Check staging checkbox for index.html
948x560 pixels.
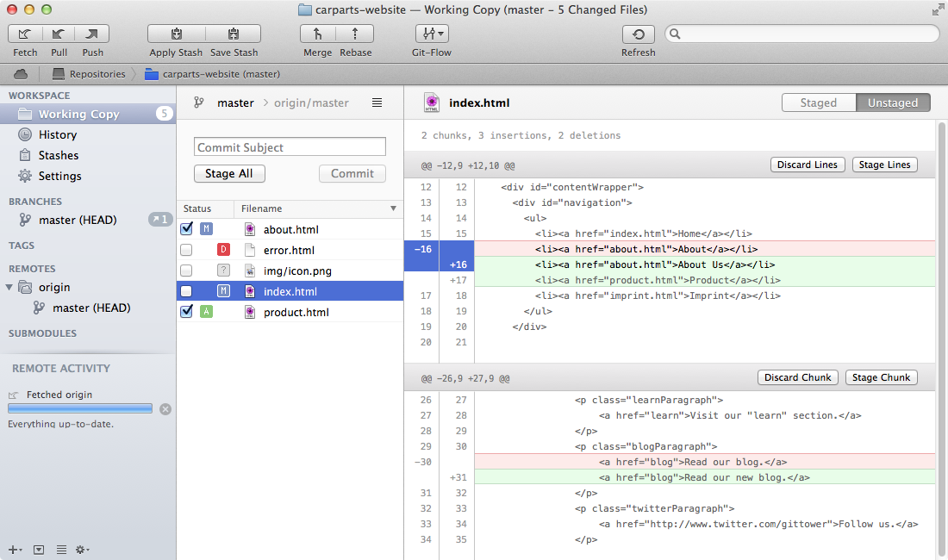click(x=186, y=291)
